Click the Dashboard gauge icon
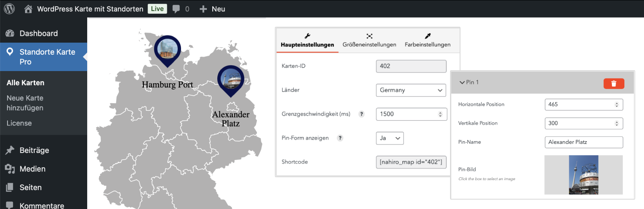The width and height of the screenshot is (644, 209). (10, 33)
